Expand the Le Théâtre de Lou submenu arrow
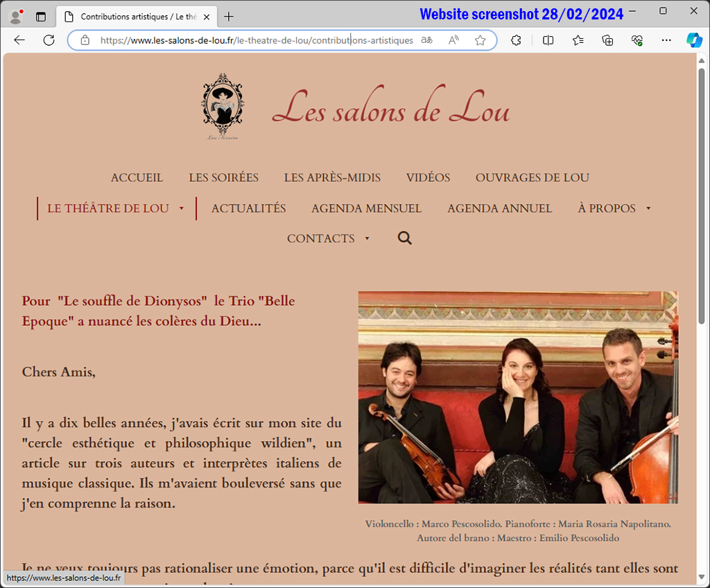The image size is (710, 588). pos(182,209)
